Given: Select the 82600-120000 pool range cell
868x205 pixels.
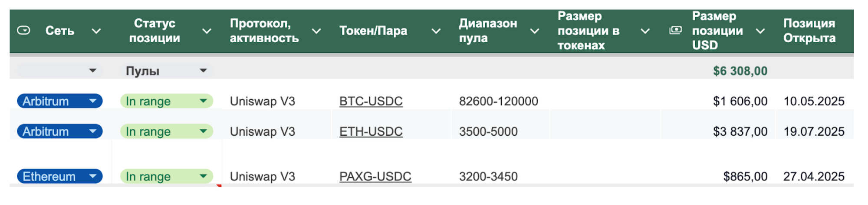Looking at the screenshot, I should (x=498, y=101).
